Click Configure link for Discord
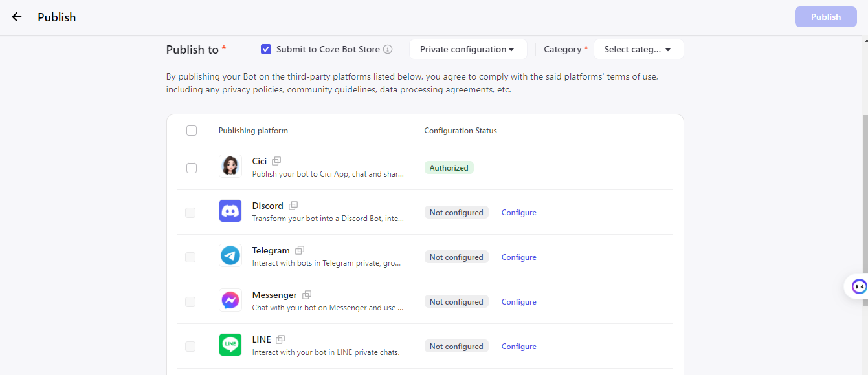The height and width of the screenshot is (375, 868). coord(518,213)
